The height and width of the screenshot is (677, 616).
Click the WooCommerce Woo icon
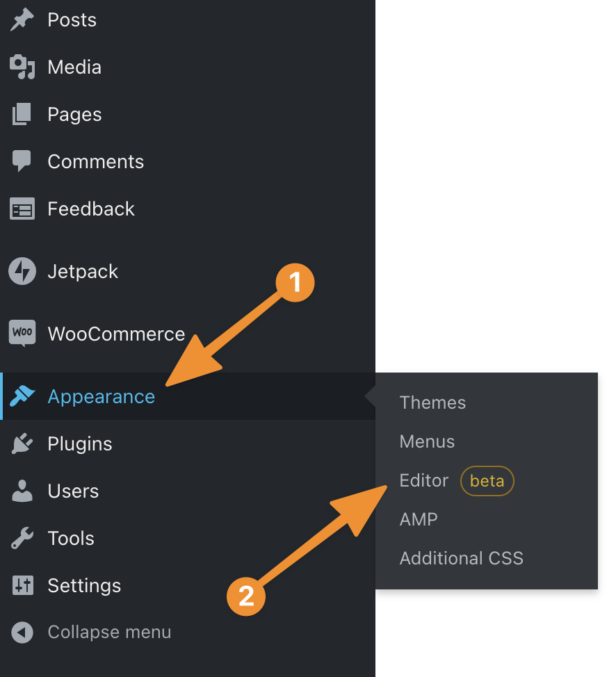(22, 333)
